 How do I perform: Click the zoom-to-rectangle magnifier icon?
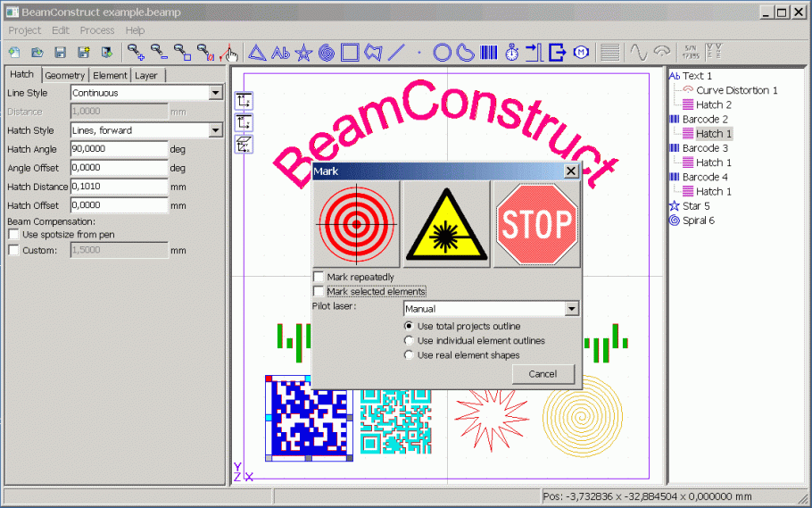182,53
